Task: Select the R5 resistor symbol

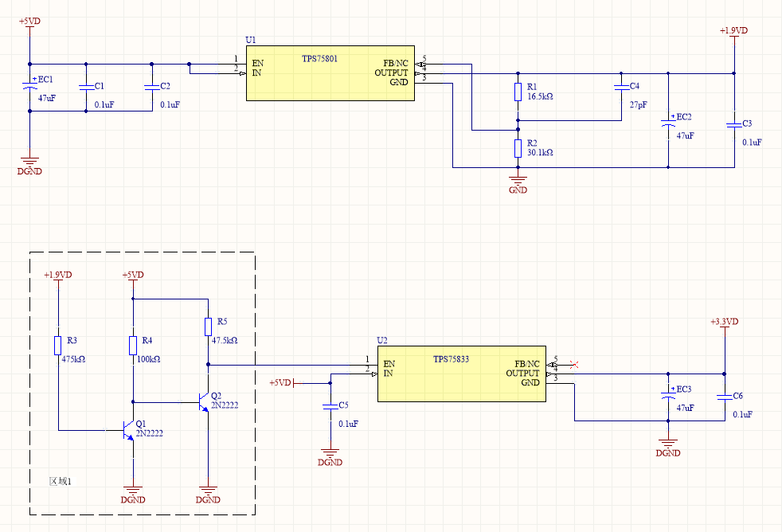Action: tap(208, 327)
